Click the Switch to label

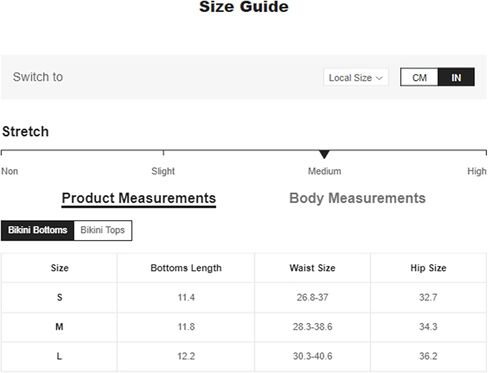[x=38, y=77]
